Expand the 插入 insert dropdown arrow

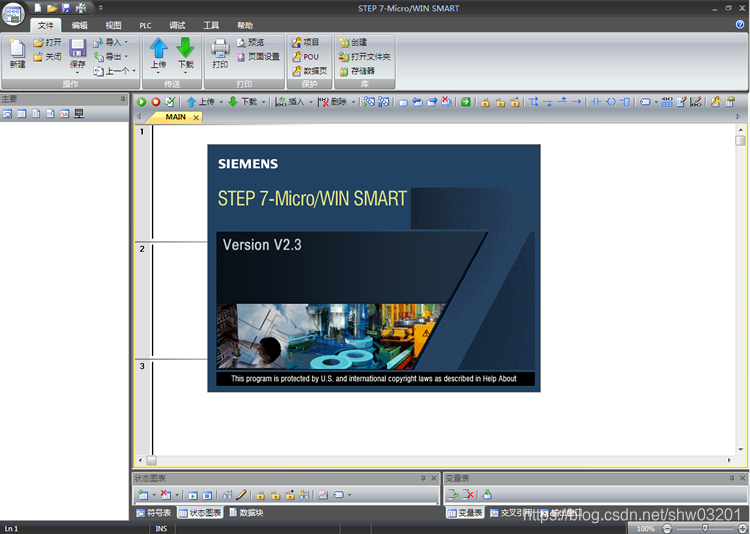tap(311, 102)
